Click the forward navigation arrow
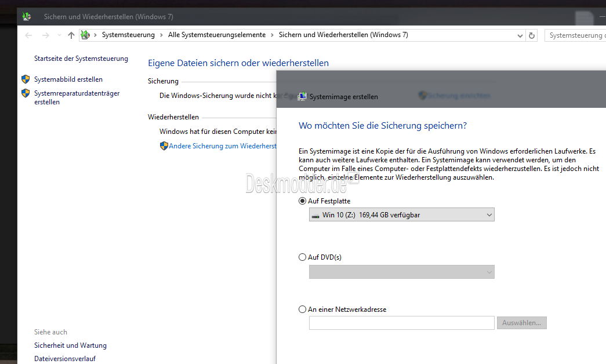This screenshot has width=606, height=364. coord(46,35)
